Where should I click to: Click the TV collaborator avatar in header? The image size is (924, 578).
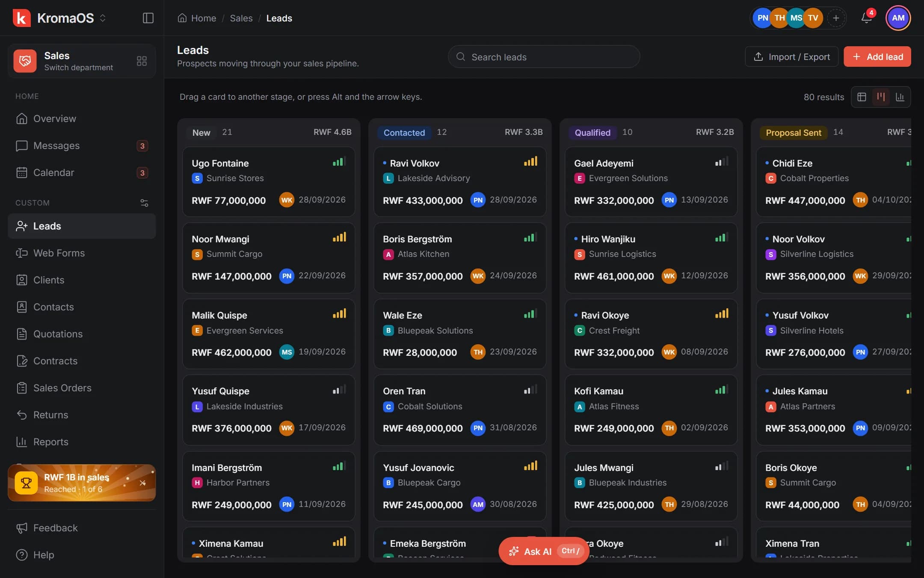point(813,18)
